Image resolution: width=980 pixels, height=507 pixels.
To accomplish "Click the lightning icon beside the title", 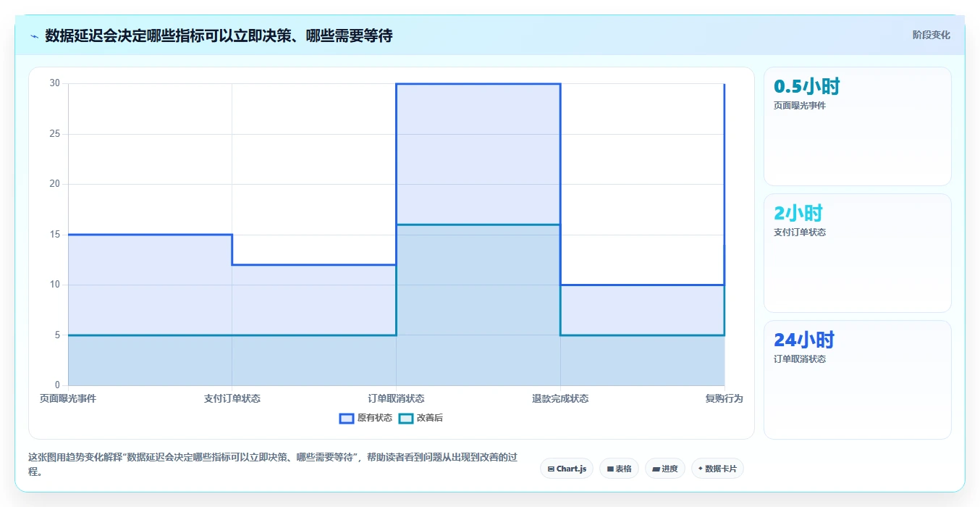I will pyautogui.click(x=34, y=36).
